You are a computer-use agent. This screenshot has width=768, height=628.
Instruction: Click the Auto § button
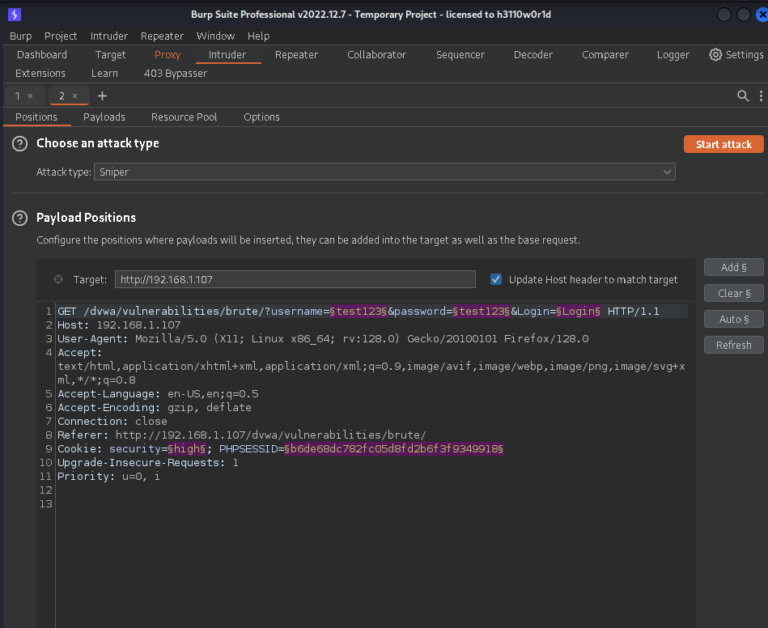(734, 319)
